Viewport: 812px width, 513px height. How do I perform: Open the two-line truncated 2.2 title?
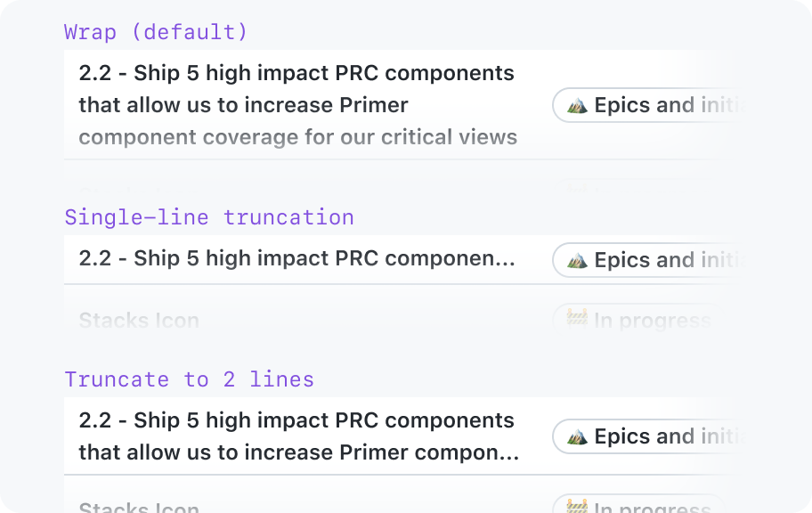coord(299,436)
